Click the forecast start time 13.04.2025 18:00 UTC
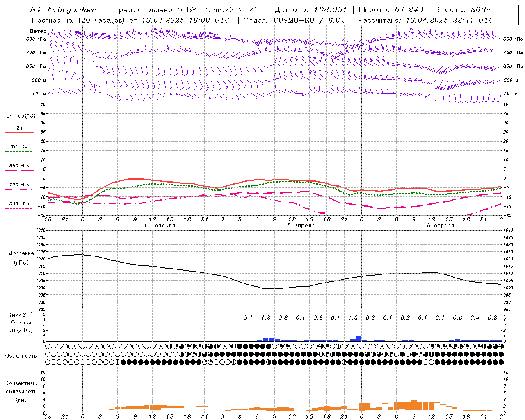This screenshot has height=420, width=525. 185,20
